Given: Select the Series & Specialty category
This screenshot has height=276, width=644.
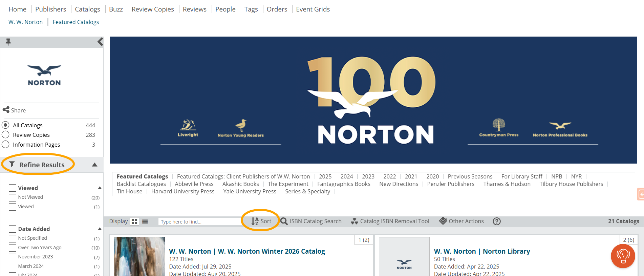Looking at the screenshot, I should coord(307,191).
